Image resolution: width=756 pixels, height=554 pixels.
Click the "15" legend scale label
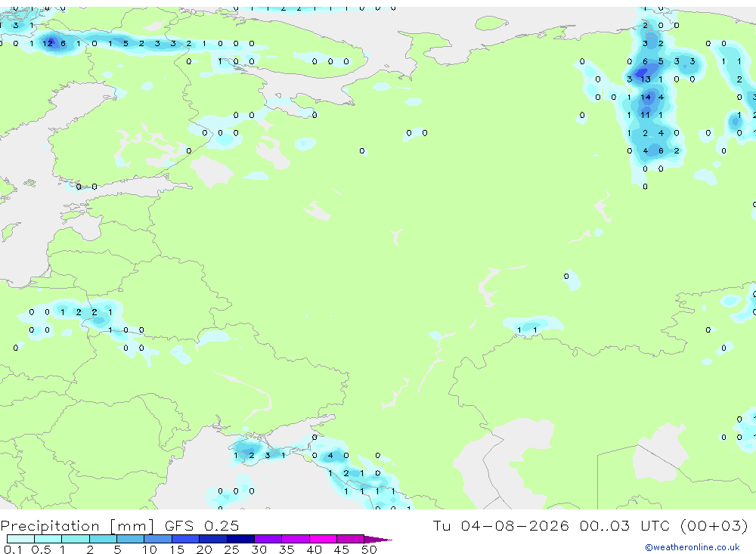[177, 549]
